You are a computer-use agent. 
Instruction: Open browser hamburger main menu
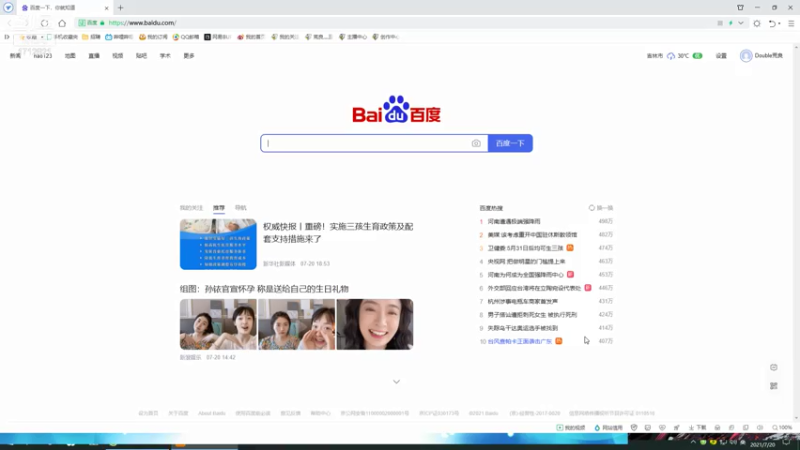[x=791, y=23]
